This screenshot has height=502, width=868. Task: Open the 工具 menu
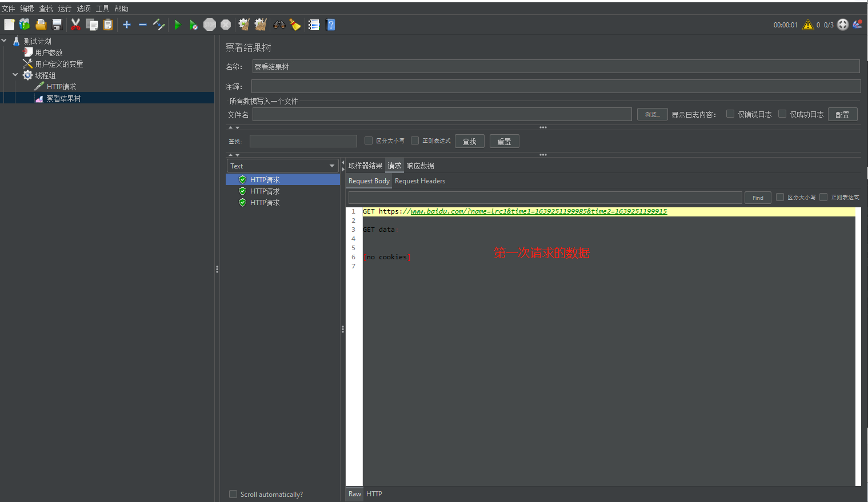click(103, 9)
